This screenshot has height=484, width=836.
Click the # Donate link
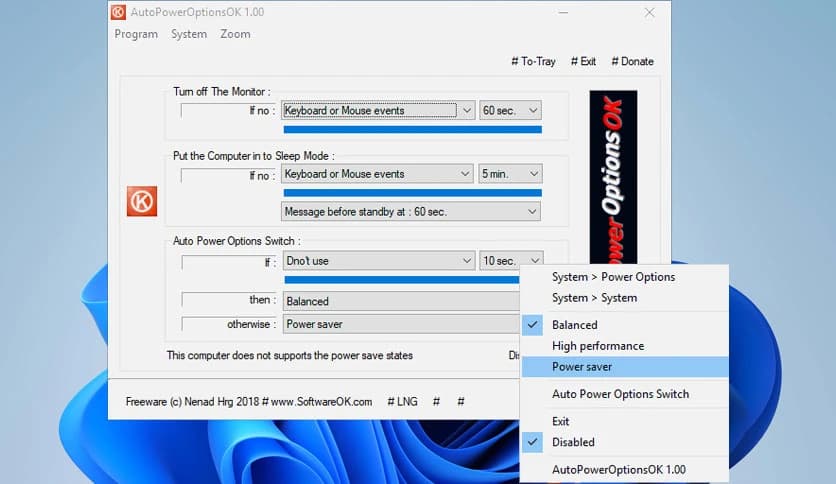click(x=632, y=61)
